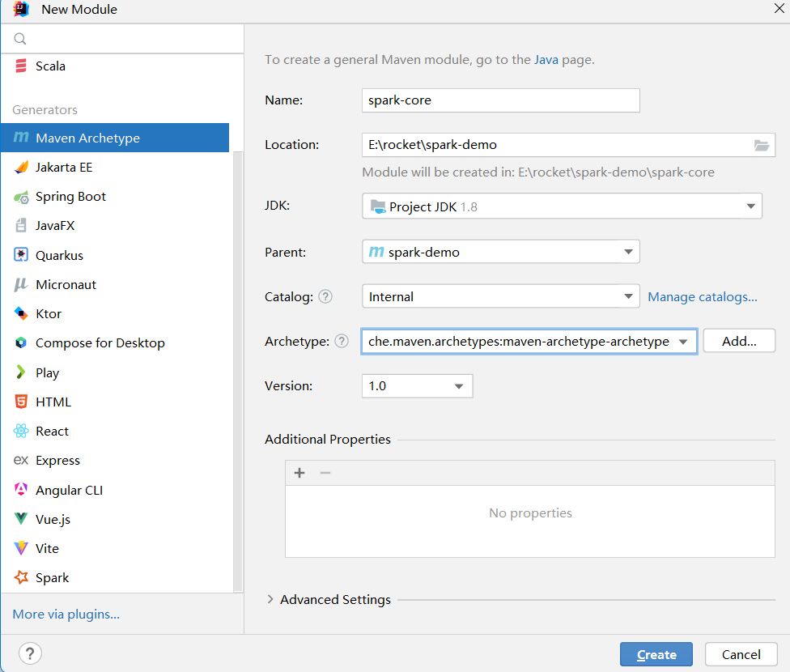Click the Archetype help question mark icon
This screenshot has height=672, width=790.
click(x=342, y=342)
